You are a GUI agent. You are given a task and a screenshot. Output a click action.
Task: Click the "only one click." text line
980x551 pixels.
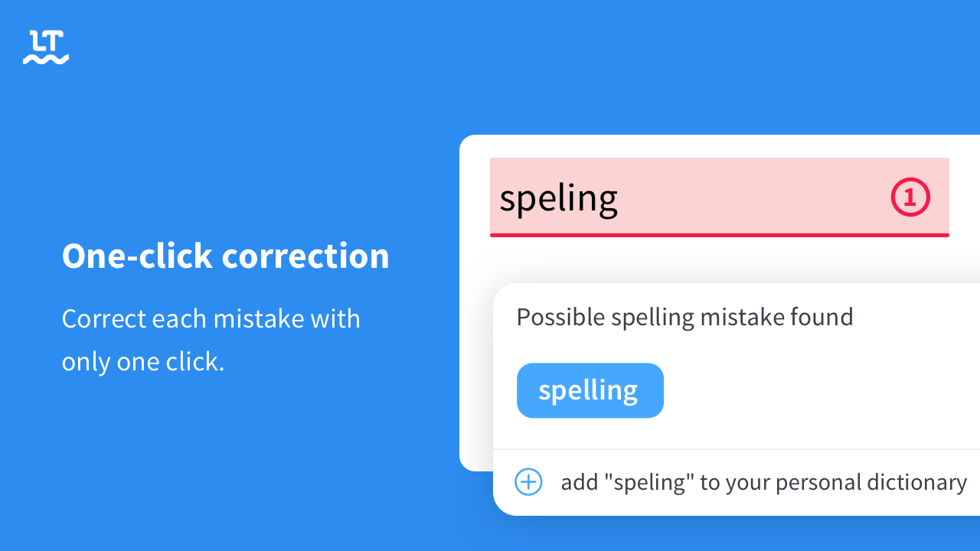(x=142, y=361)
